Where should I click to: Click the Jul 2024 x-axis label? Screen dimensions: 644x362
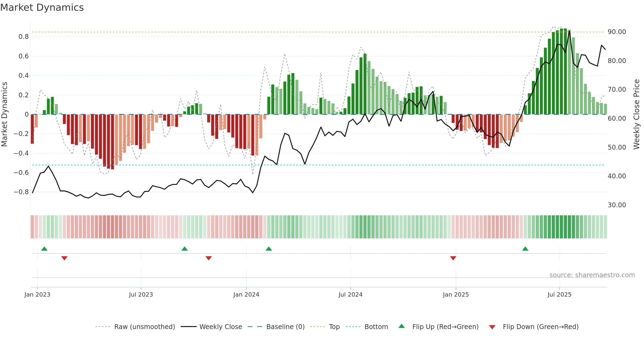pos(350,294)
